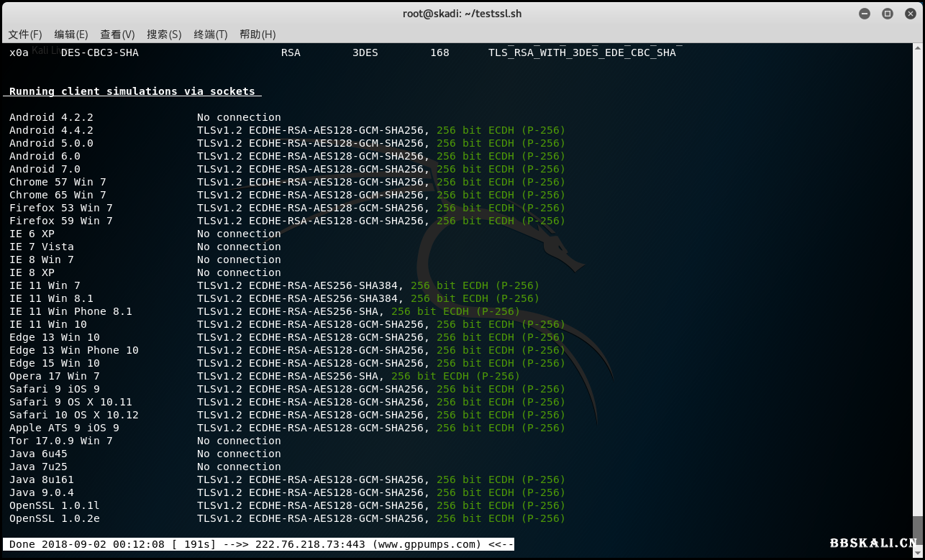Click the close icon on the title bar

(x=910, y=13)
